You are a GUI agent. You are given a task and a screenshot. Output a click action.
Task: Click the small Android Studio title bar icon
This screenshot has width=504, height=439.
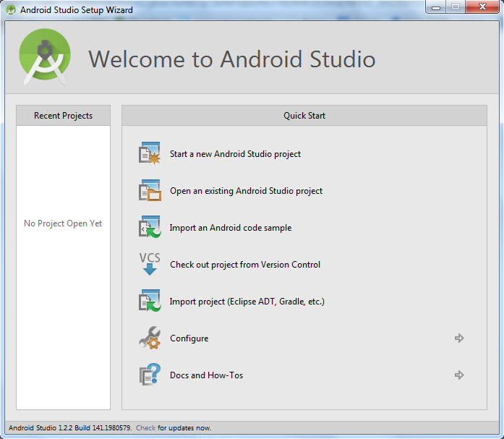point(11,9)
